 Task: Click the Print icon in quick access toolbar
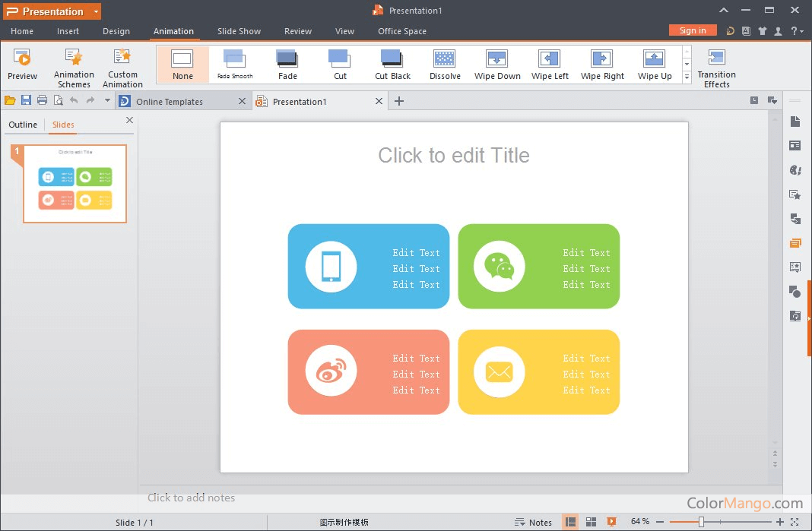pos(42,100)
